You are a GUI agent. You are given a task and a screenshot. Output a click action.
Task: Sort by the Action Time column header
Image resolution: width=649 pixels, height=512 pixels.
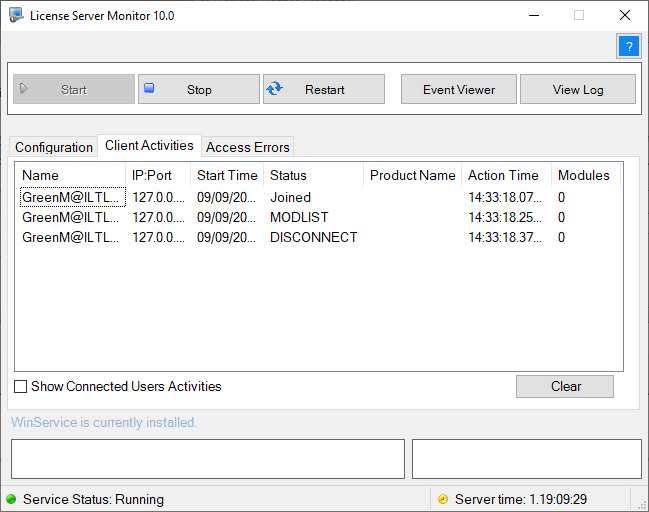506,175
